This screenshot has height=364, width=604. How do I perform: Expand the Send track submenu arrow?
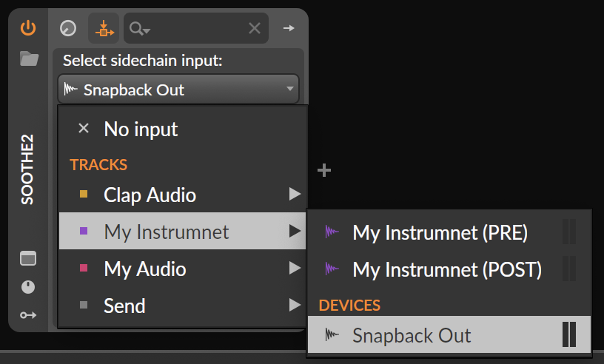pyautogui.click(x=295, y=305)
